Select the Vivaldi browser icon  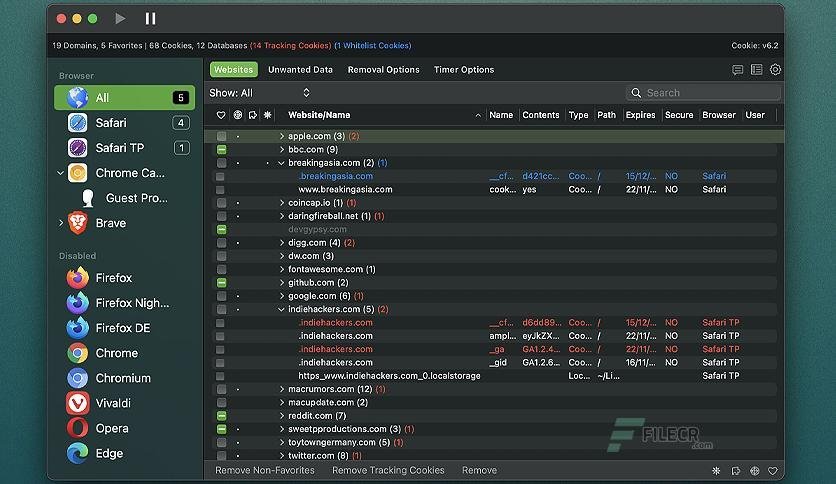point(78,403)
